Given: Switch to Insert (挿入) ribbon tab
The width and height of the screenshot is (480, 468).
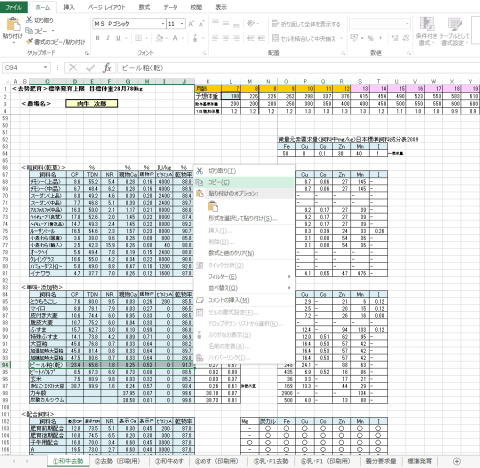Looking at the screenshot, I should pos(69,7).
